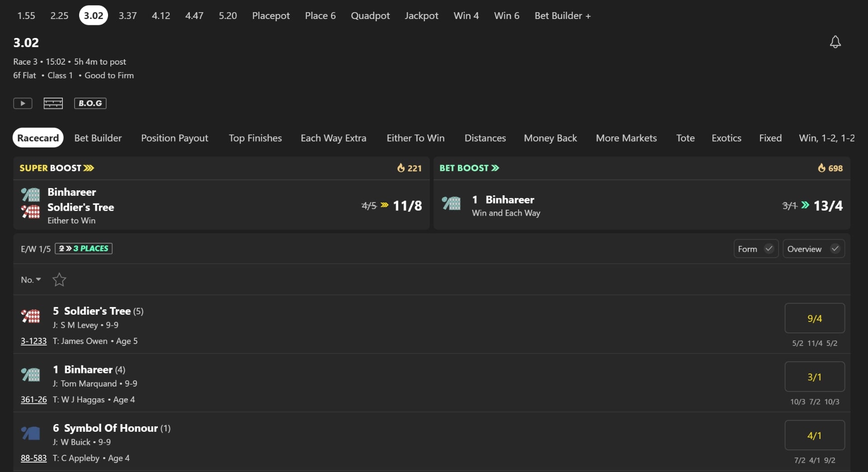
Task: Select the 11/8 Super Boost odds
Action: [407, 206]
